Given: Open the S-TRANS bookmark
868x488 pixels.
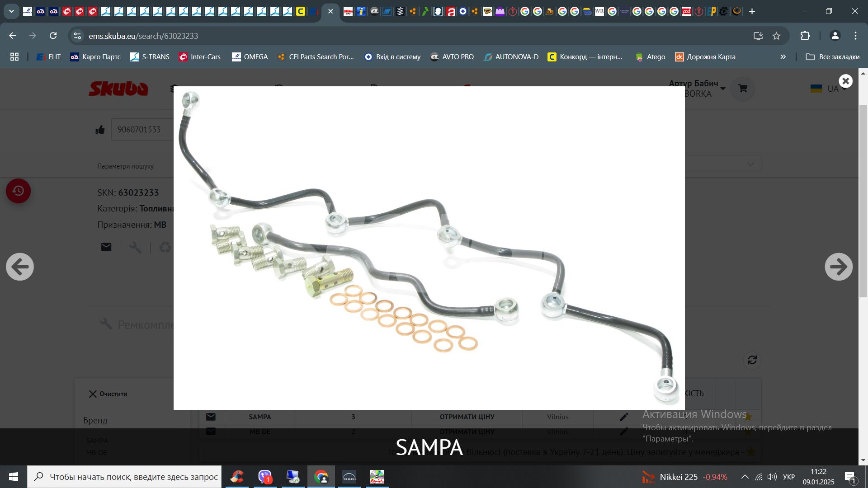Looking at the screenshot, I should point(150,57).
